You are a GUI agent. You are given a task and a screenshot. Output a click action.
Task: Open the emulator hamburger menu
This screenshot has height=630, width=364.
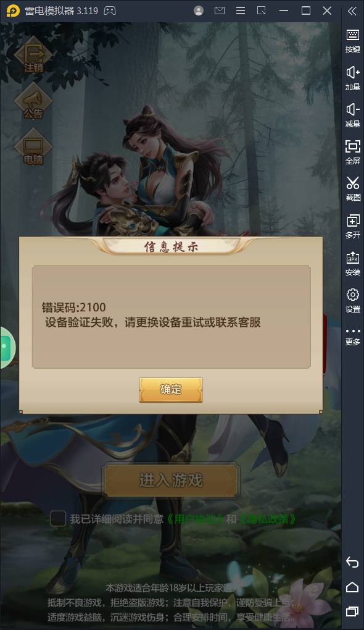(x=241, y=10)
